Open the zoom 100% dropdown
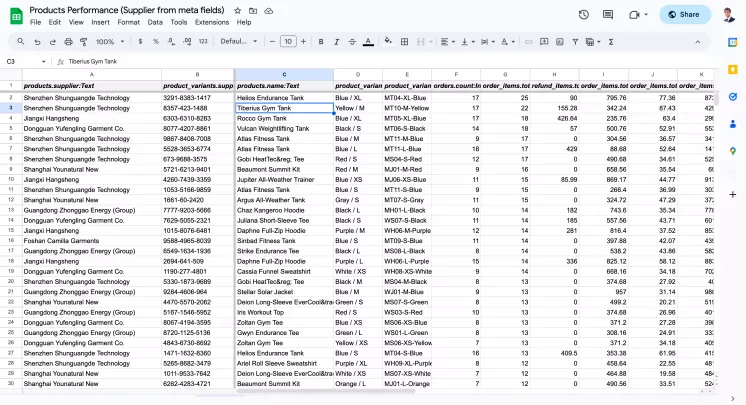 point(110,42)
